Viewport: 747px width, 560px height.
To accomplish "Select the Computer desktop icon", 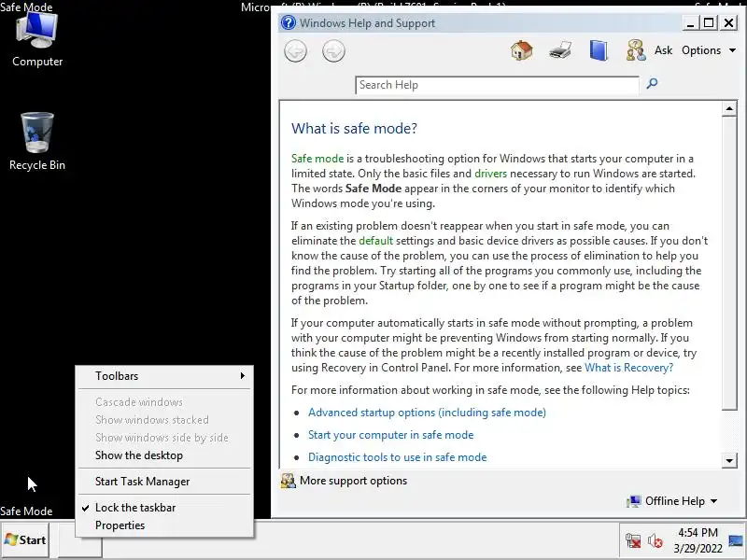I will (x=37, y=39).
